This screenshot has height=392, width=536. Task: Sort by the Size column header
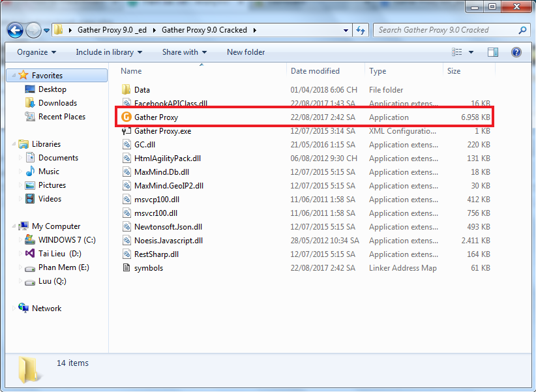pos(469,71)
